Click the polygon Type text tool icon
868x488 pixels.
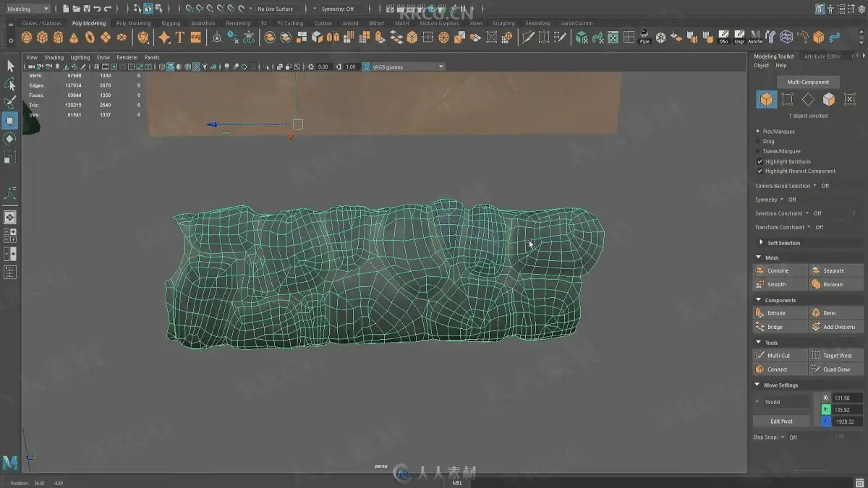pos(180,38)
